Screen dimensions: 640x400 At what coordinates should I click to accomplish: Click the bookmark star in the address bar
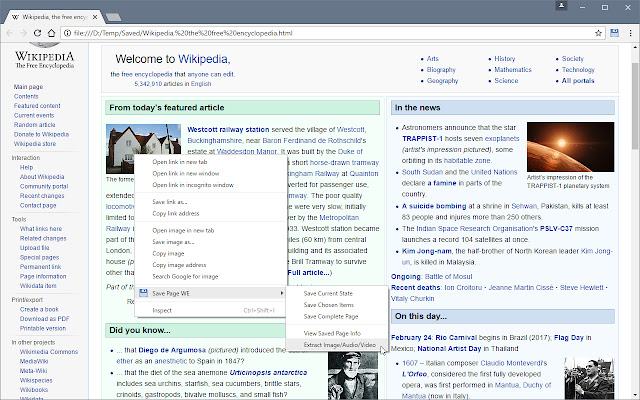pos(597,33)
